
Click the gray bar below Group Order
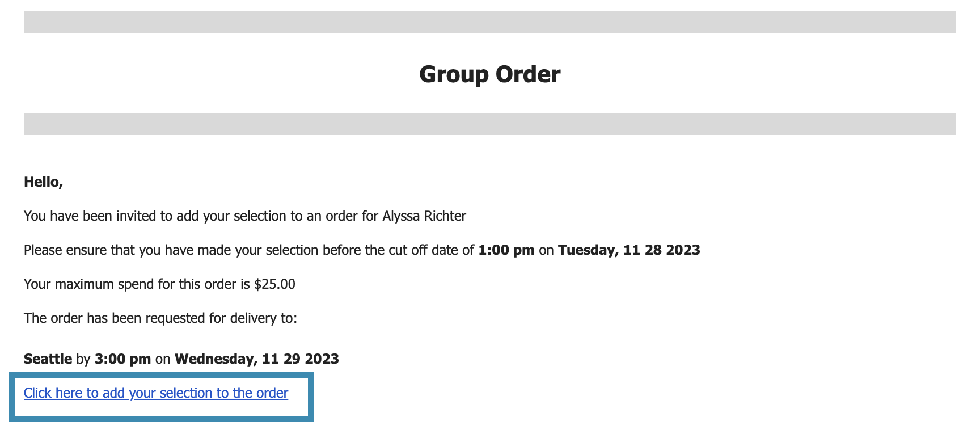(490, 124)
